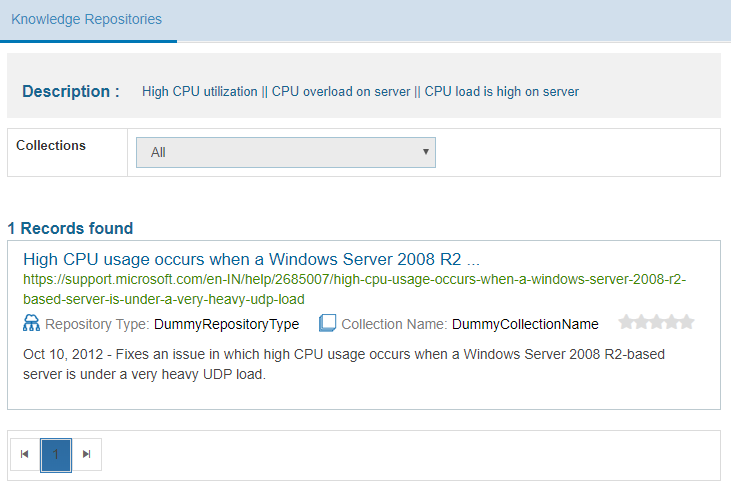The image size is (731, 485).
Task: Rate the result one star
Action: pyautogui.click(x=626, y=322)
